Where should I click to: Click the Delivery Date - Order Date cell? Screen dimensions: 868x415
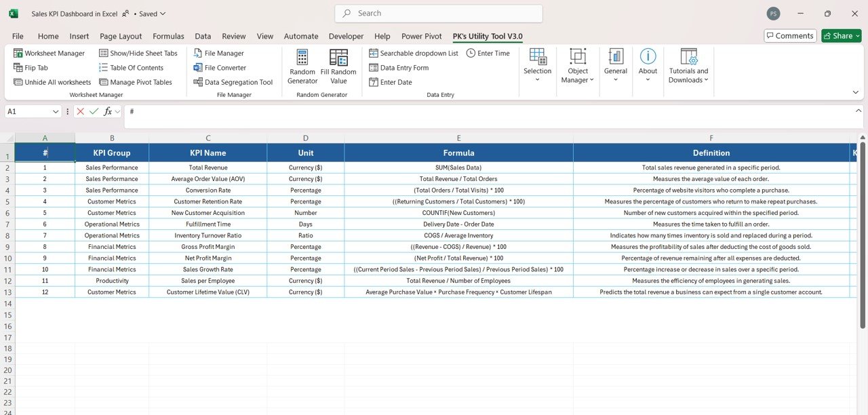458,224
